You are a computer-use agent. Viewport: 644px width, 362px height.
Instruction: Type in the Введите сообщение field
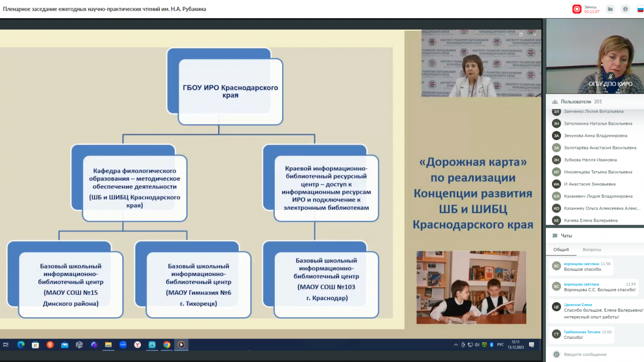click(599, 354)
